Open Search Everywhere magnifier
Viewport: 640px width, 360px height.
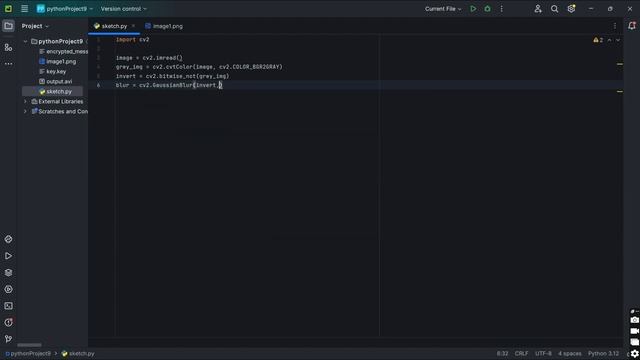(554, 9)
